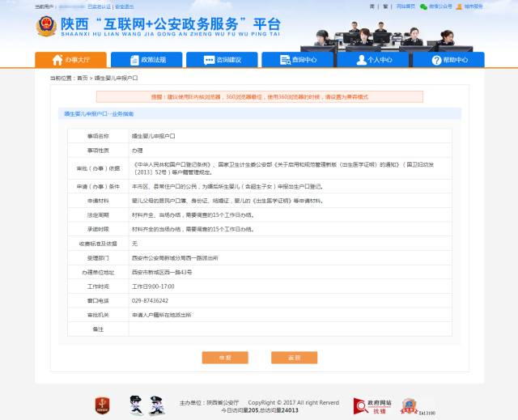Click the left cartoon police mascot
Image resolution: width=518 pixels, height=420 pixels.
pos(136,405)
